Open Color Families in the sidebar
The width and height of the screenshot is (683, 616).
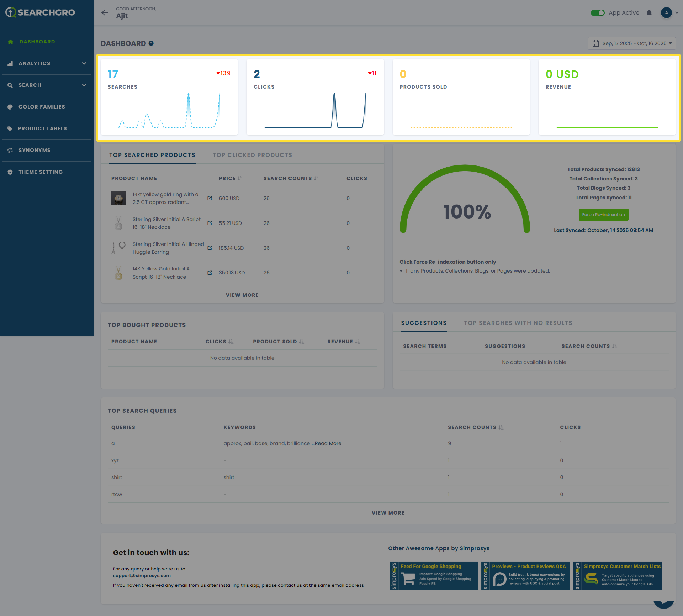[42, 107]
